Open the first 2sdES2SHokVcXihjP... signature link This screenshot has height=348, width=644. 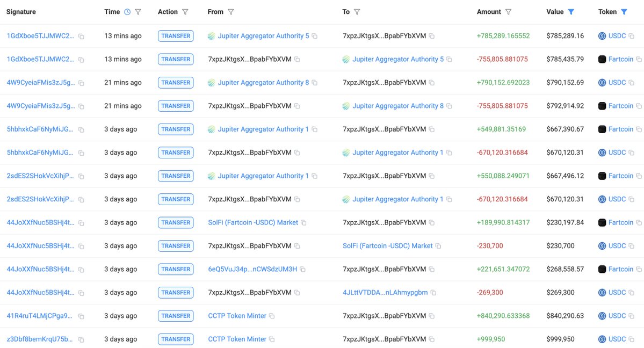40,176
